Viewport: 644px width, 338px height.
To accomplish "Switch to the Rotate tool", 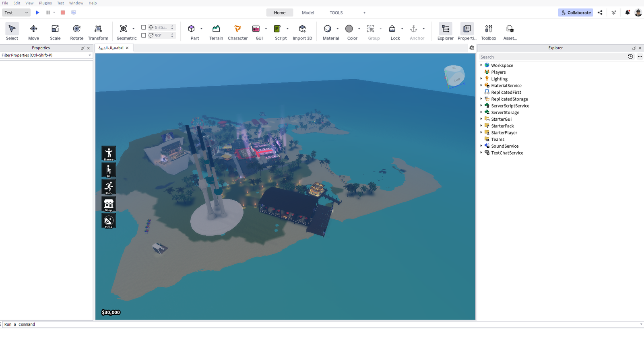I will 77,32.
